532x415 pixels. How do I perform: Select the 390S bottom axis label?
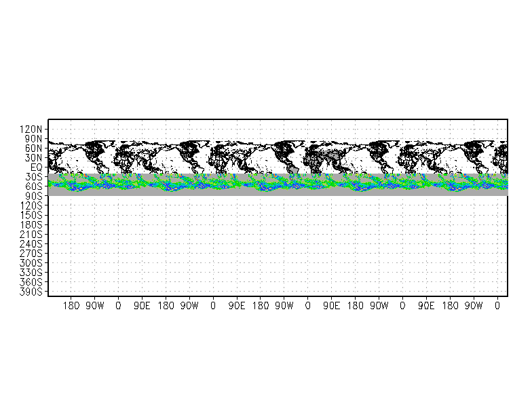31,292
